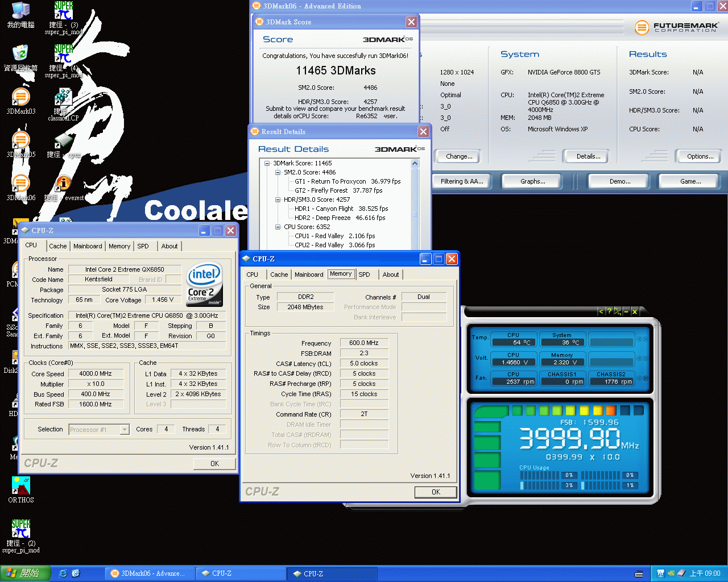The width and height of the screenshot is (728, 582).
Task: Switch to Memory tab in left CPU-Z
Action: coord(119,246)
